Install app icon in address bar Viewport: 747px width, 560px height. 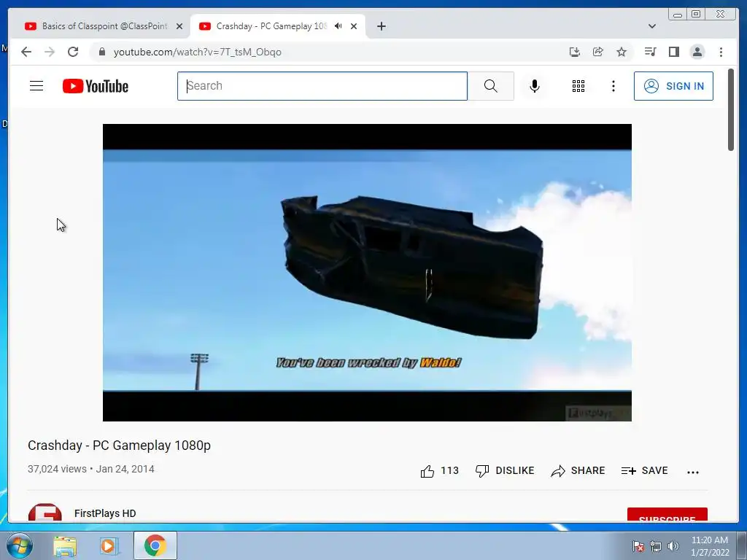(575, 52)
